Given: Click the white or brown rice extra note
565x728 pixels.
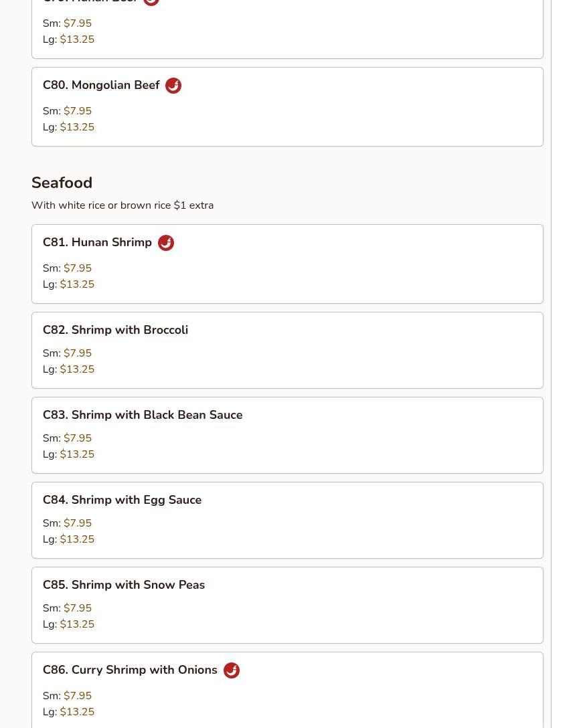Looking at the screenshot, I should (x=123, y=205).
